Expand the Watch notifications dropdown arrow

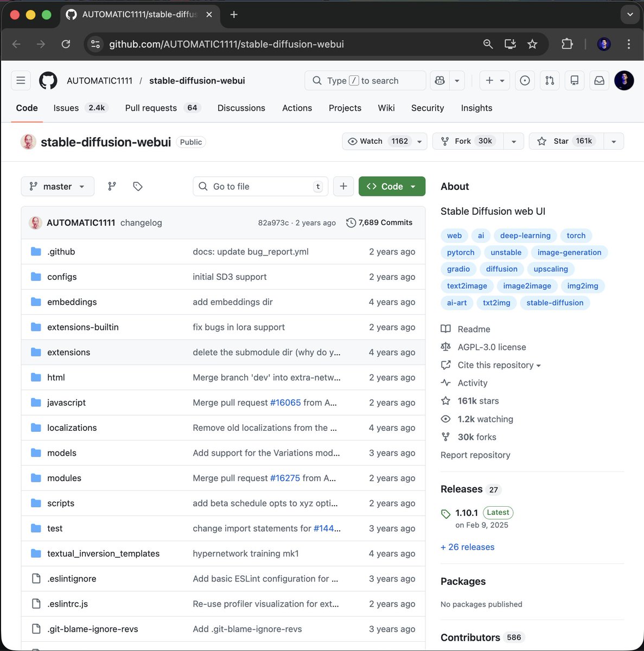[419, 142]
